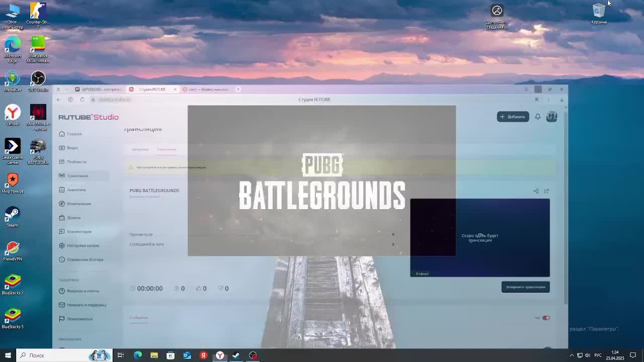Click the browser back arrow

(x=58, y=100)
